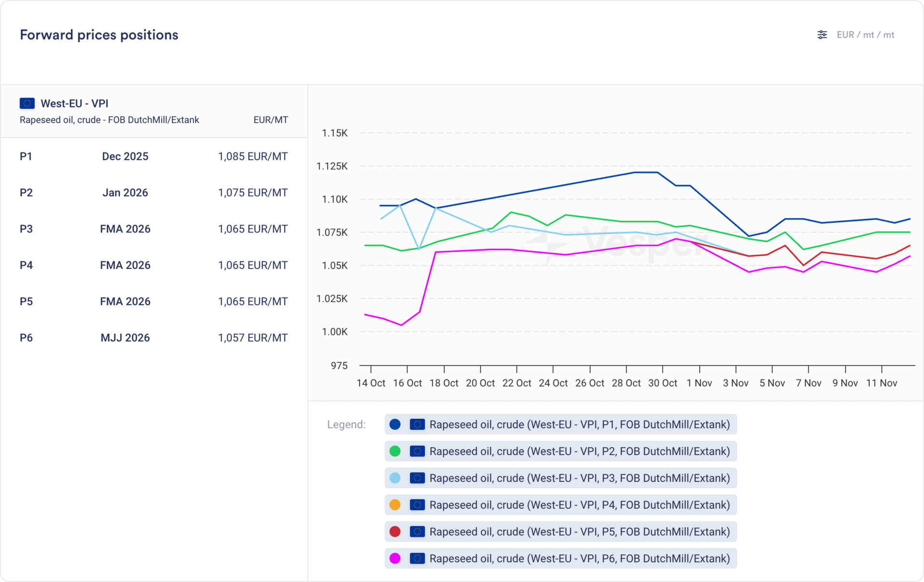This screenshot has width=924, height=582.
Task: Click the EU flag icon in P2 legend entry
Action: [417, 452]
